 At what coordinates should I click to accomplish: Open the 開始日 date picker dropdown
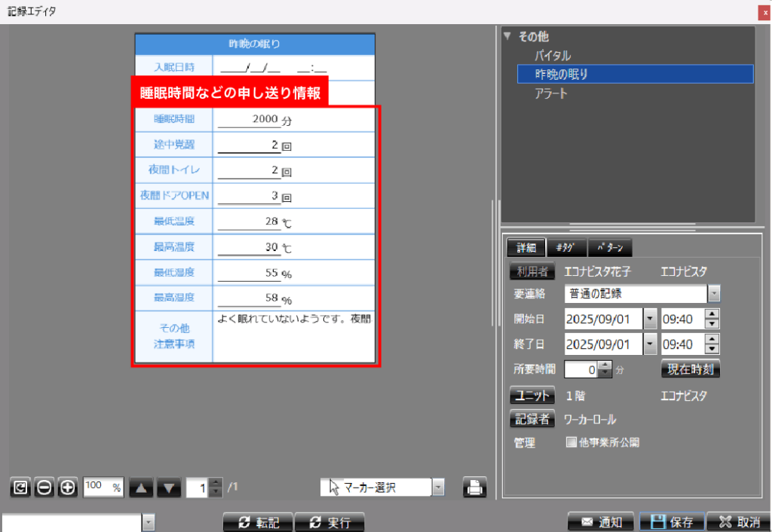pos(651,319)
